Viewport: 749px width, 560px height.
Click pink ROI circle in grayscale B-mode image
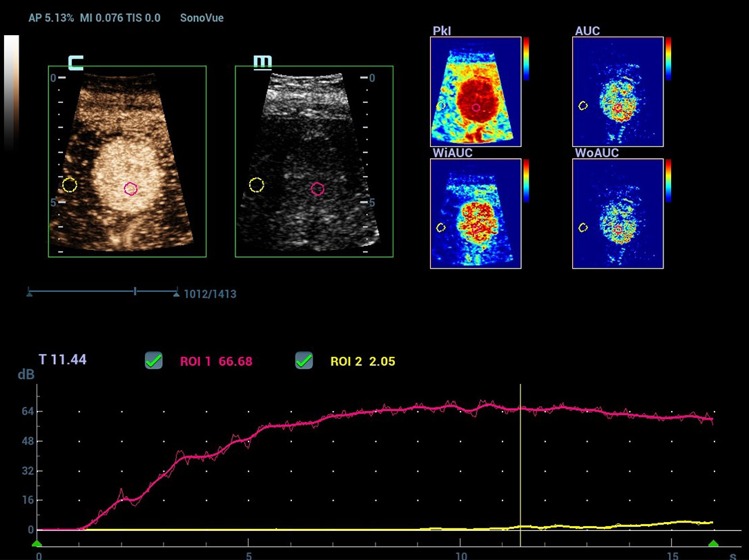point(318,189)
